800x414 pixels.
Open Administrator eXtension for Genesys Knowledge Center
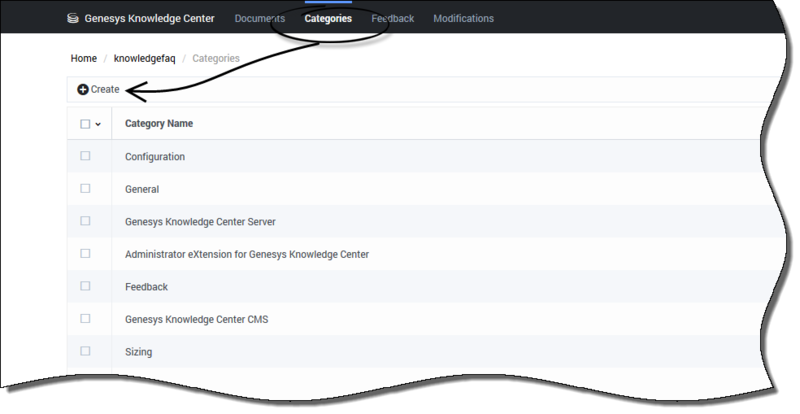pos(247,254)
